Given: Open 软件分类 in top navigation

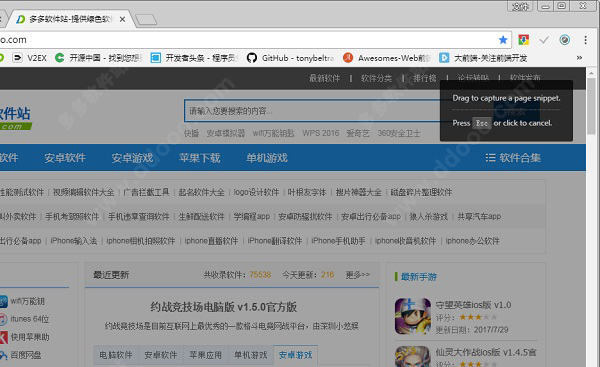Looking at the screenshot, I should tap(377, 78).
